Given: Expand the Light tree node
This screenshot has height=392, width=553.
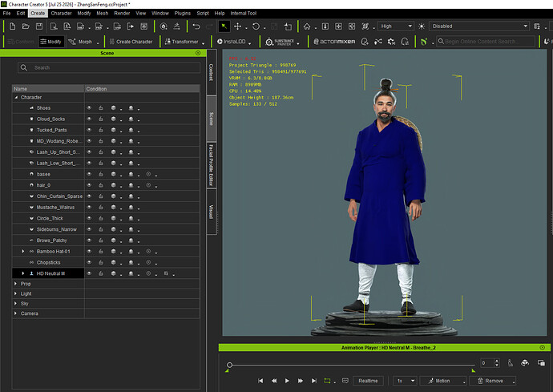Looking at the screenshot, I should coord(15,293).
